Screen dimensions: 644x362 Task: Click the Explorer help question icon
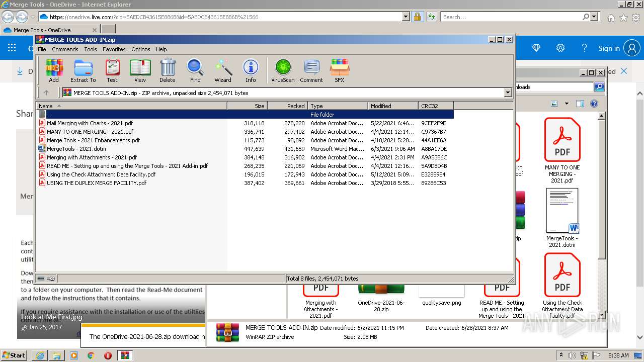594,104
